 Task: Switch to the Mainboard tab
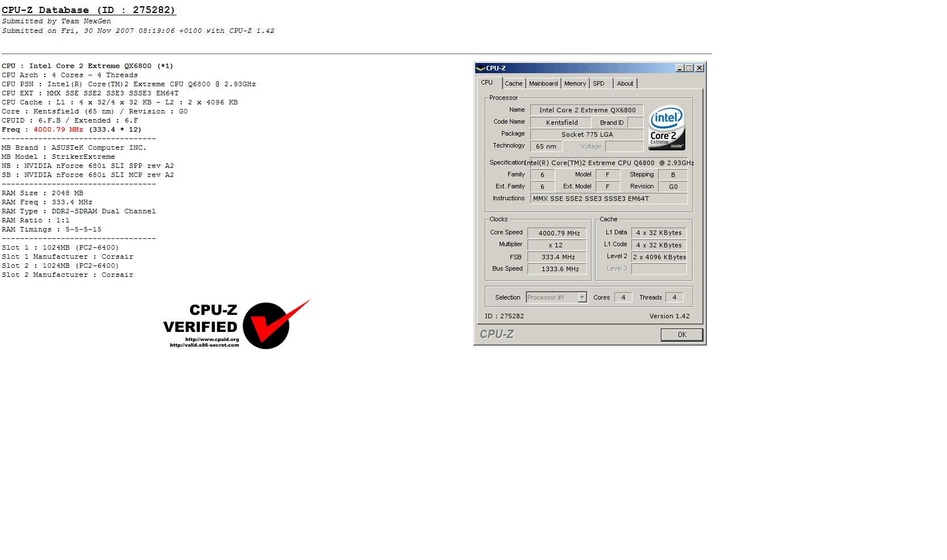tap(543, 83)
